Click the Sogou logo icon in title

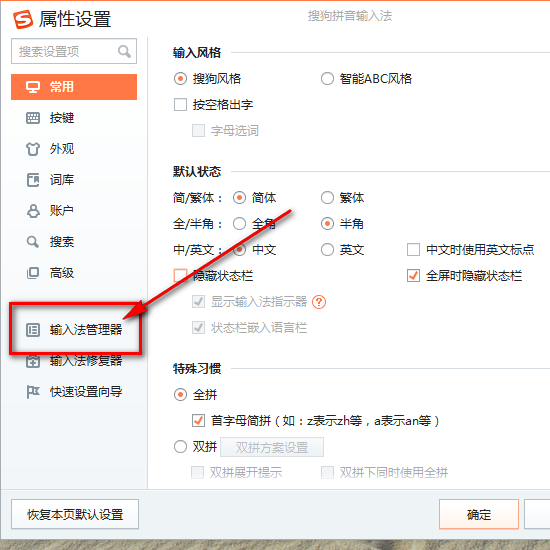click(23, 19)
